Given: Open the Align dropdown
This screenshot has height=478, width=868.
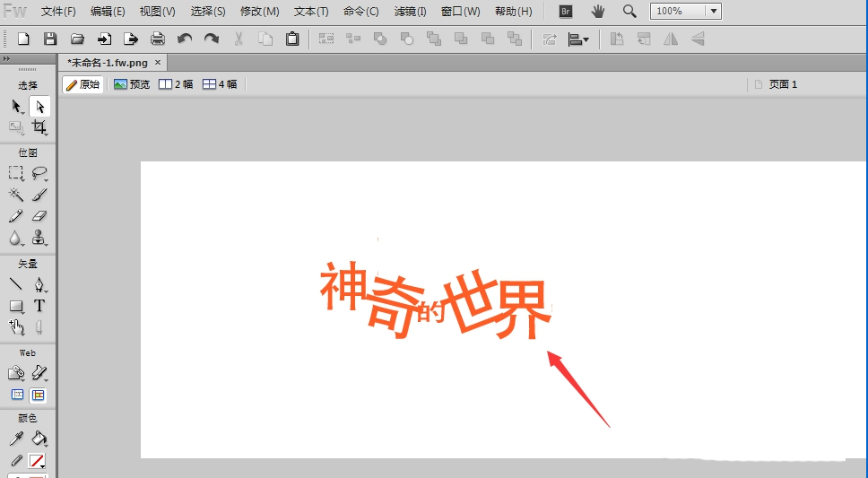Looking at the screenshot, I should pos(578,39).
